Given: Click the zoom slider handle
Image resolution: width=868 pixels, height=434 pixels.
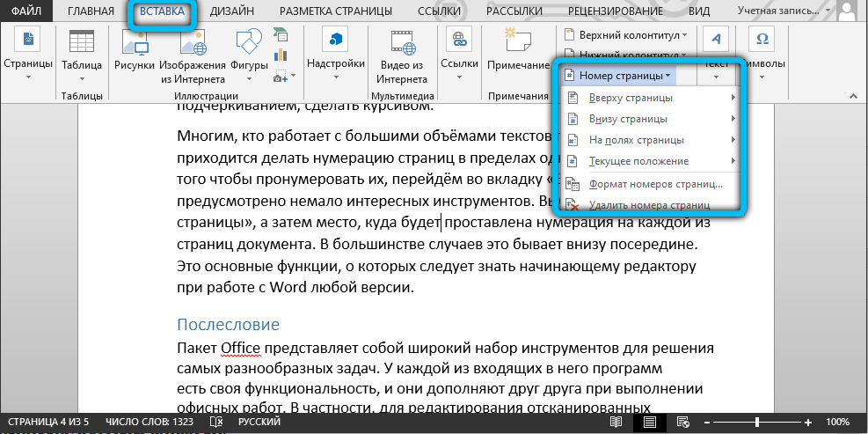Looking at the screenshot, I should point(756,422).
